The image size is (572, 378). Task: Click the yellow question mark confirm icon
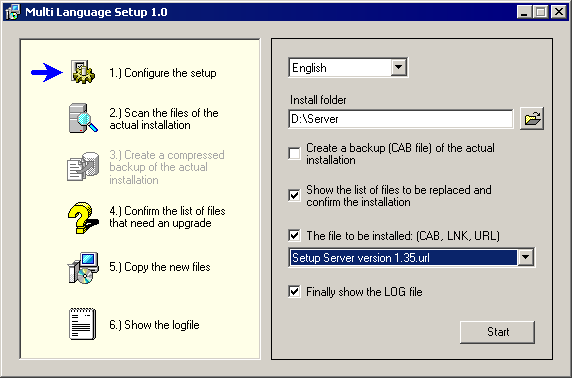point(83,217)
